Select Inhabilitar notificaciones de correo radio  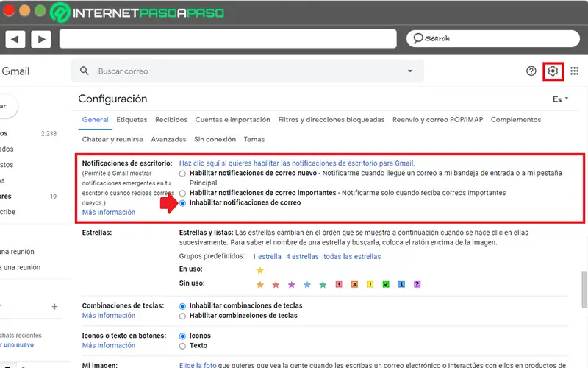(x=182, y=203)
